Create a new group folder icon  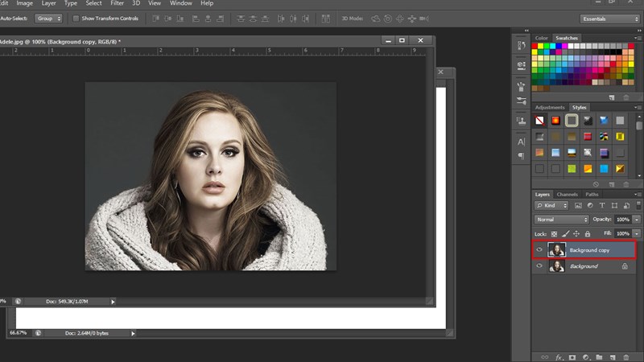[x=599, y=357]
